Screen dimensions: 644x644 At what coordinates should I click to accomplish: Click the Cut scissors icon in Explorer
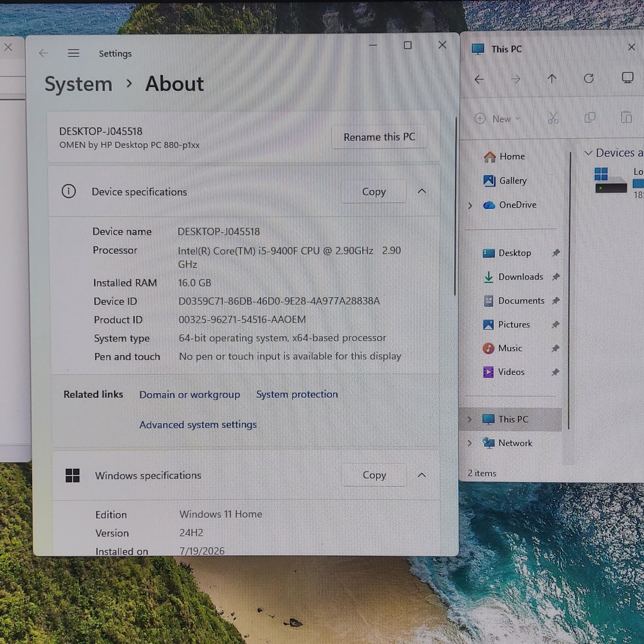tap(553, 118)
